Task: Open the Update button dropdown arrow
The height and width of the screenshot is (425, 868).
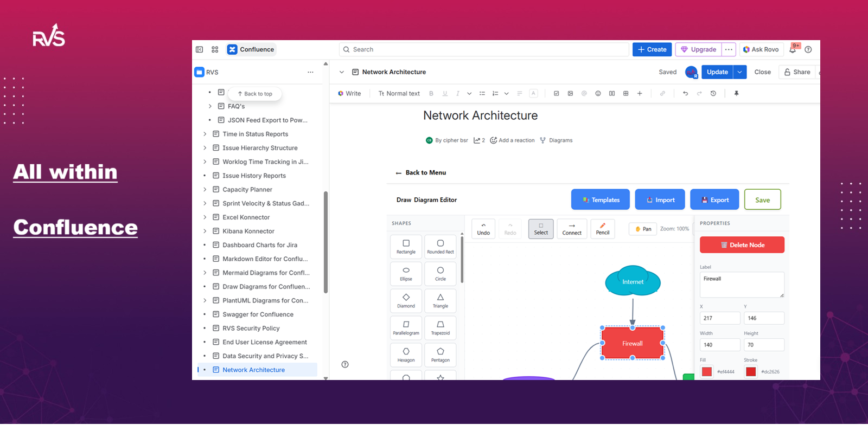Action: (x=739, y=72)
